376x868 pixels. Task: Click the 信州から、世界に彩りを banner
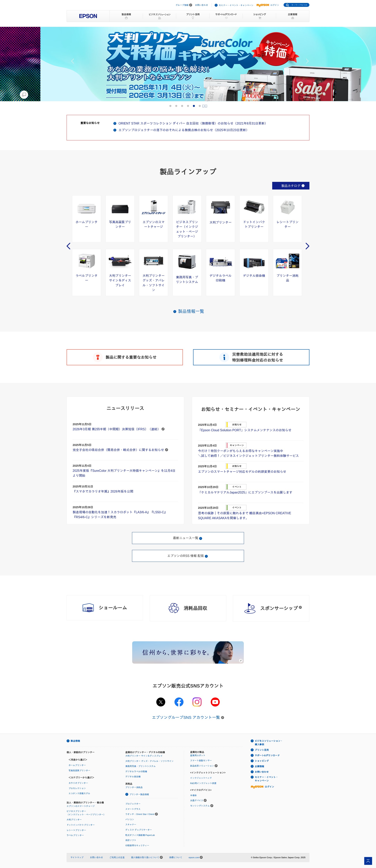(188, 652)
